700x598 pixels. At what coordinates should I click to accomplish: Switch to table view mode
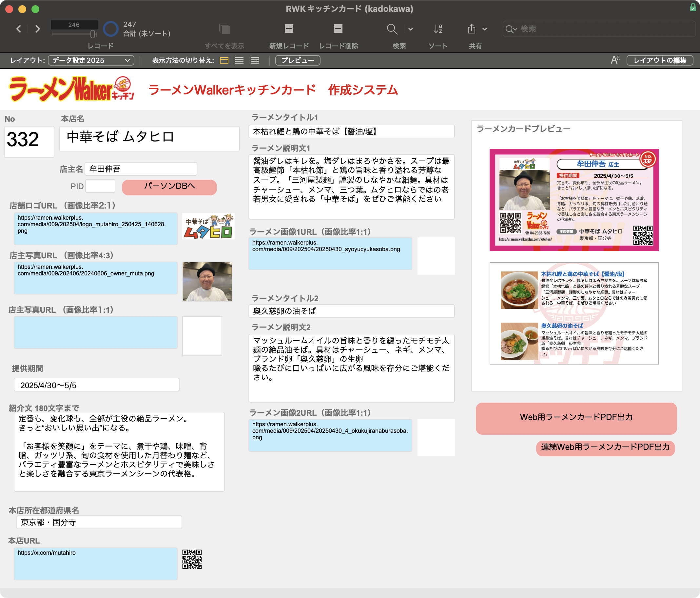tap(255, 61)
